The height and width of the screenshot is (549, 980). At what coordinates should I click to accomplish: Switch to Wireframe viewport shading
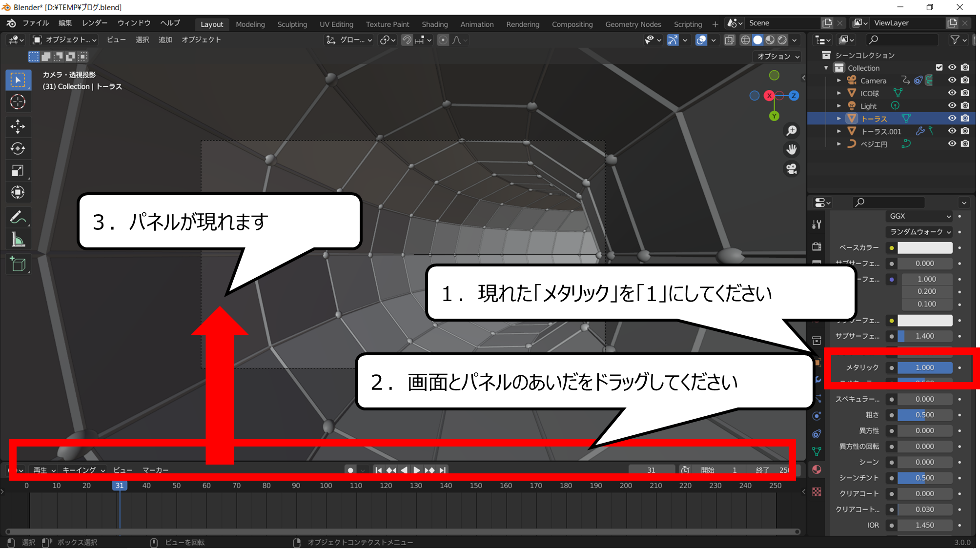(745, 40)
